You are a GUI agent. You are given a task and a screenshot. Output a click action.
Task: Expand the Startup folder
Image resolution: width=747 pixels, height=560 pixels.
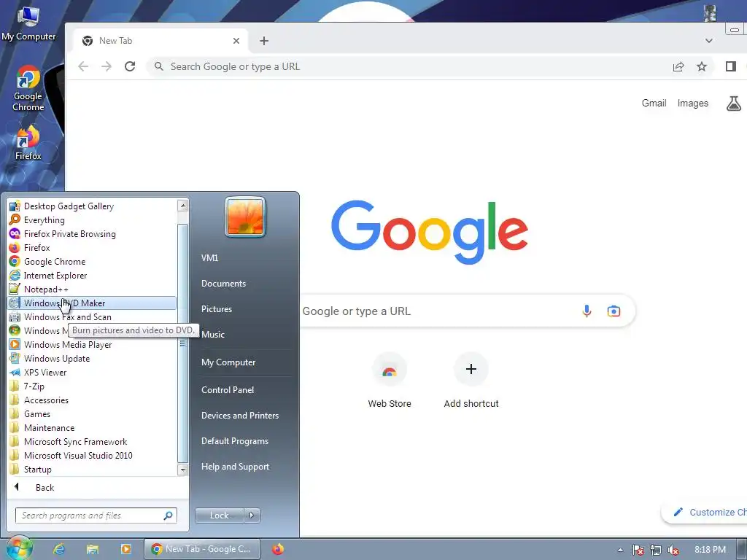(92, 469)
